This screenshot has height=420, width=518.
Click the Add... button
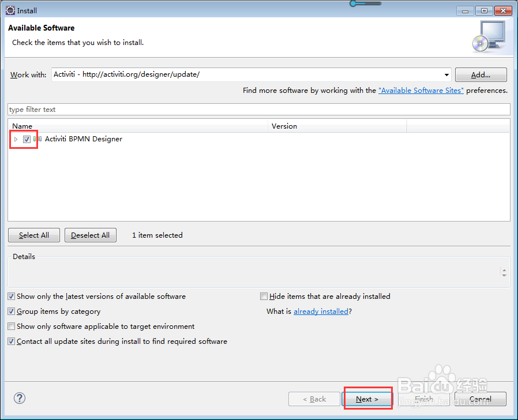click(481, 74)
